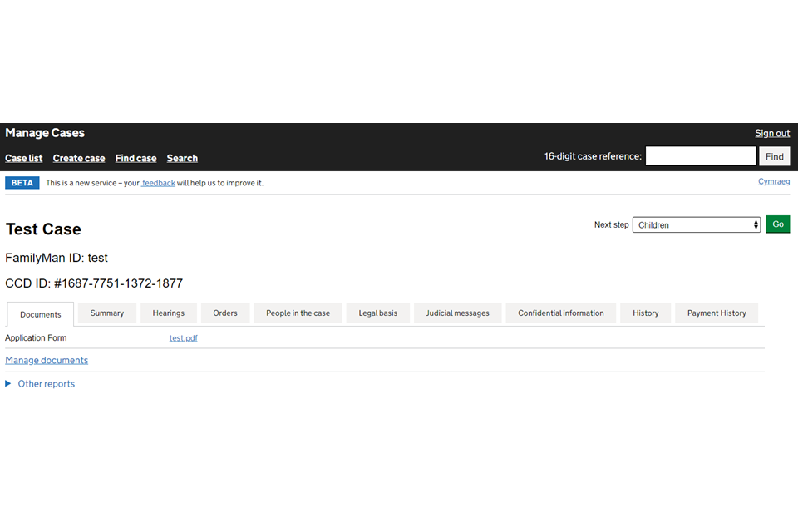Click the Search navigation link

click(182, 159)
